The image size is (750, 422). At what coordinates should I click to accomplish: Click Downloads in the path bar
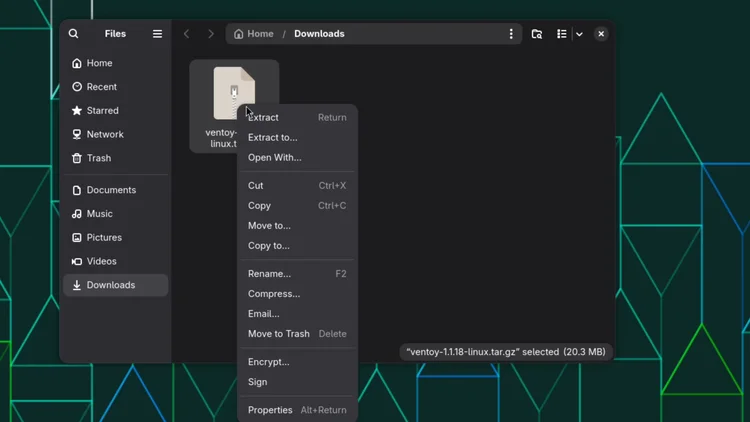coord(319,34)
